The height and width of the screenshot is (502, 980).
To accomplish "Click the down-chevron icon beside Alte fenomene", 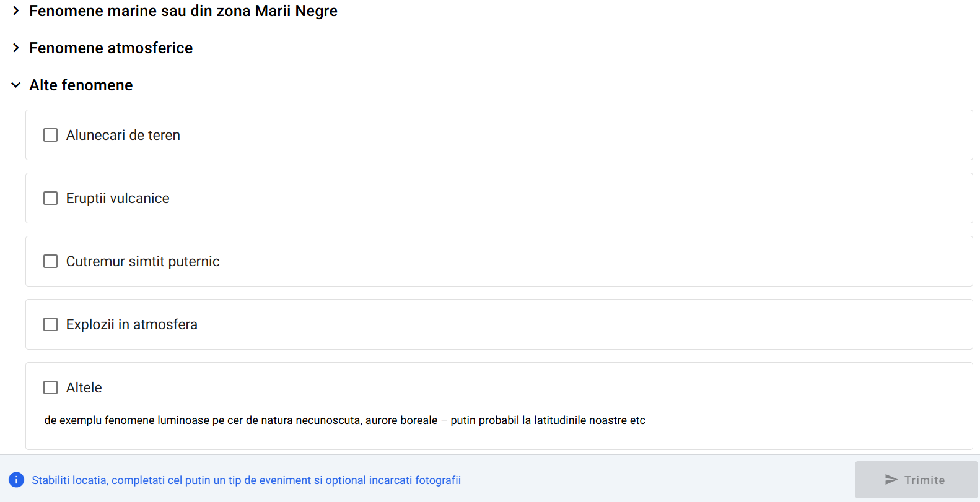I will point(16,85).
